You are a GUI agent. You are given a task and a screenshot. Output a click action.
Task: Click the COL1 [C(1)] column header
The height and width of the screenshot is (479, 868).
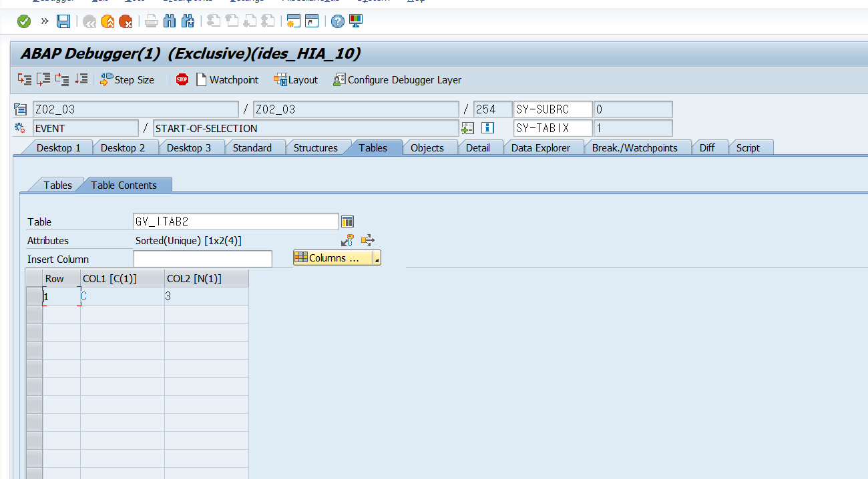click(x=122, y=279)
